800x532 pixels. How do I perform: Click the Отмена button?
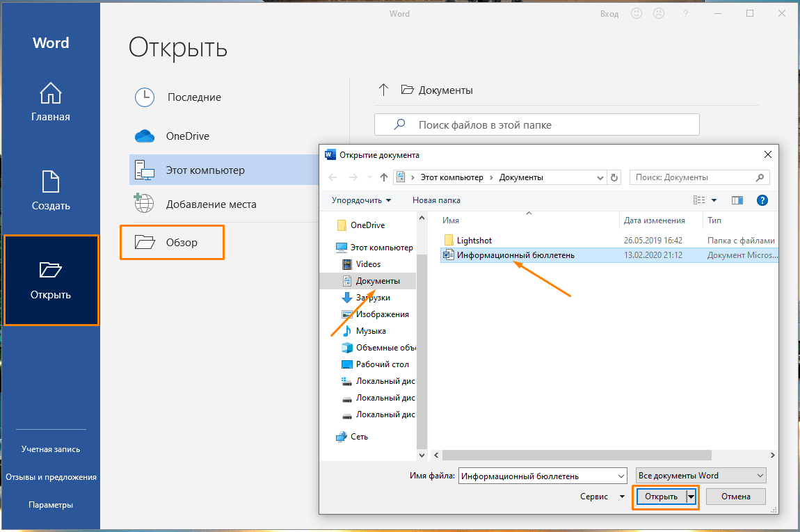point(736,497)
